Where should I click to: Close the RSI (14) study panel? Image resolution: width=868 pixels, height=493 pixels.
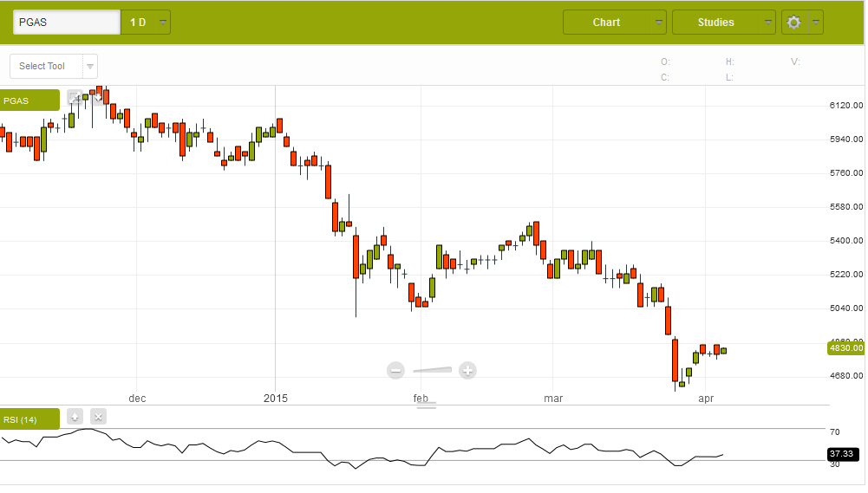click(x=98, y=417)
